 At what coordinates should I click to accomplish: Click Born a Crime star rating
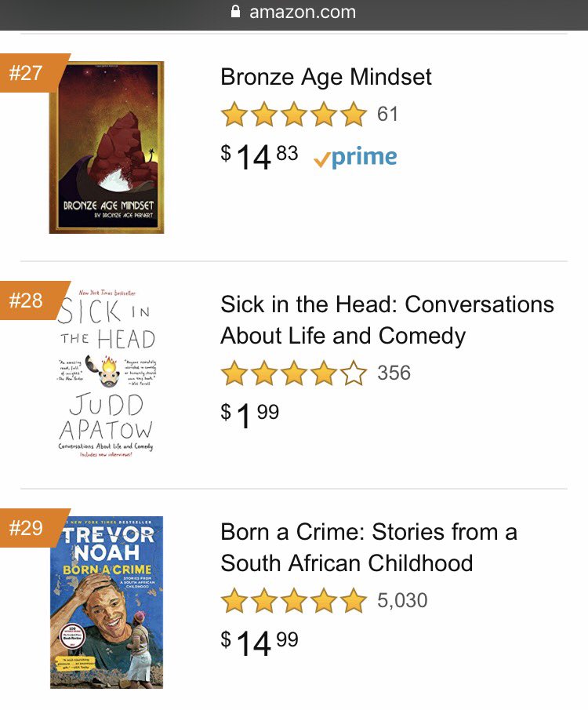click(x=294, y=601)
